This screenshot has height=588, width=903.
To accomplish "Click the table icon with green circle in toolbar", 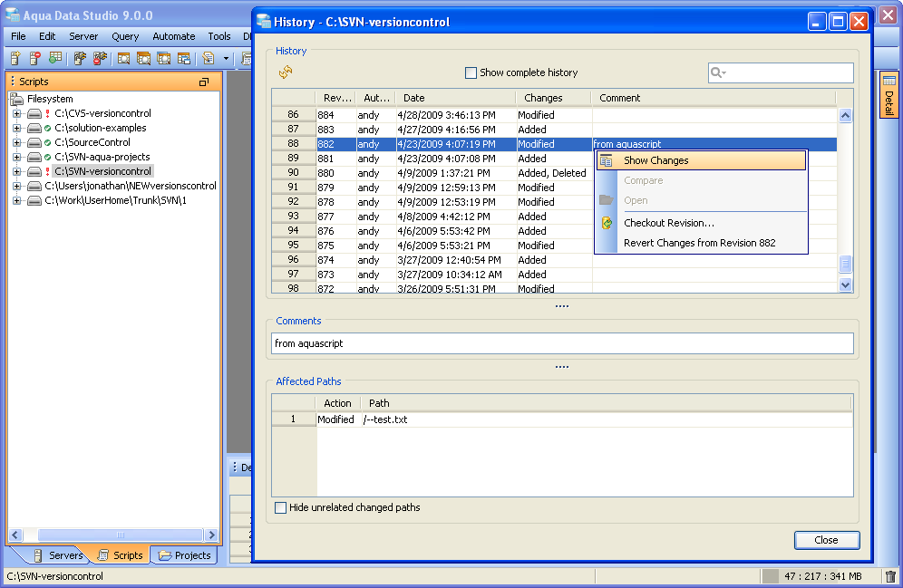I will [x=55, y=58].
